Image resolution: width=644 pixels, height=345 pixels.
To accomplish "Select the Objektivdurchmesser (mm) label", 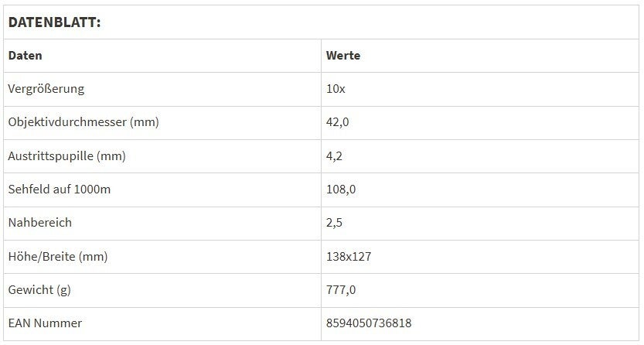I will coord(83,122).
